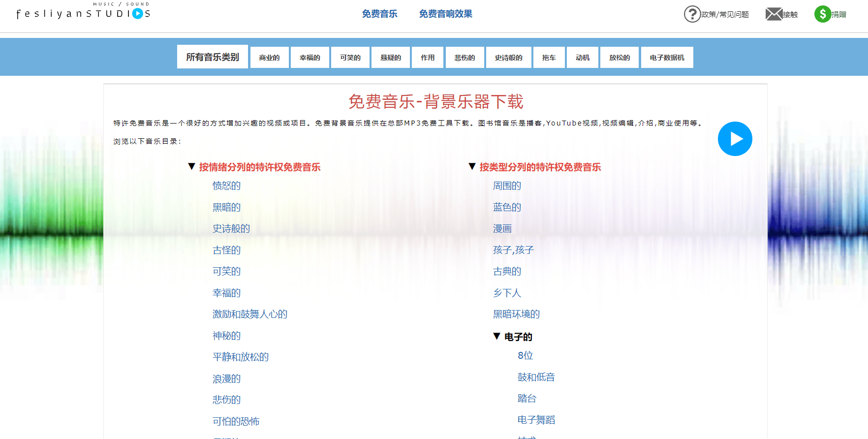Viewport: 868px width, 439px height.
Task: Switch to the 史诗般的 category tab
Action: pos(508,58)
